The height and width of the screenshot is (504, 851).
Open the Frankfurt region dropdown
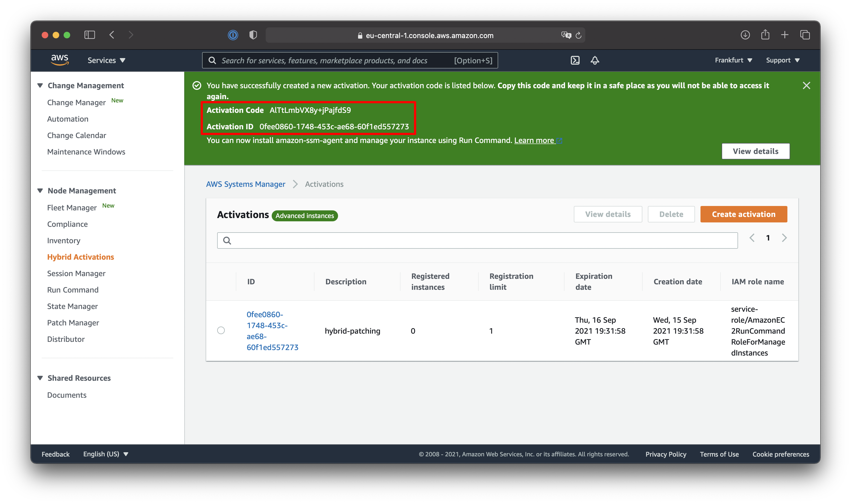733,60
